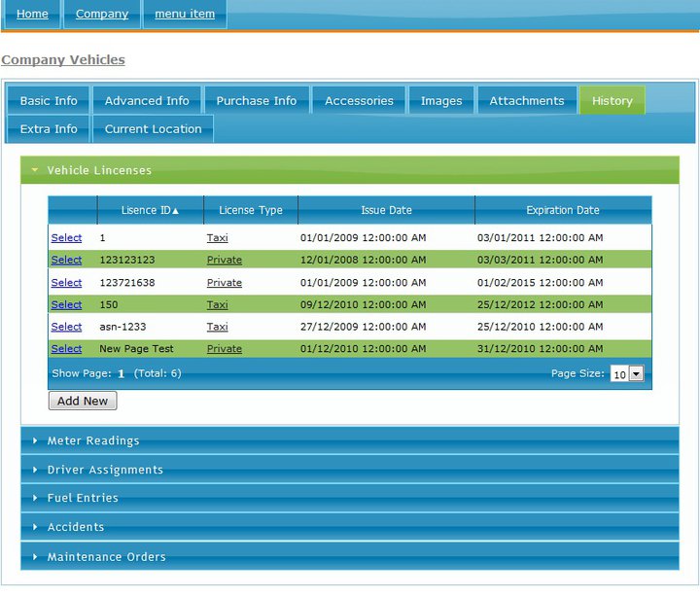700x596 pixels.
Task: Switch to the Accessories tab
Action: 359,100
